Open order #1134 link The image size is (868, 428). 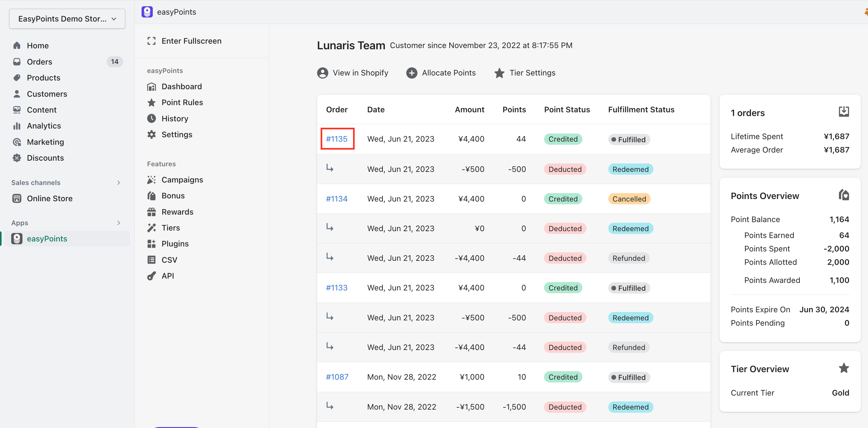(x=336, y=199)
